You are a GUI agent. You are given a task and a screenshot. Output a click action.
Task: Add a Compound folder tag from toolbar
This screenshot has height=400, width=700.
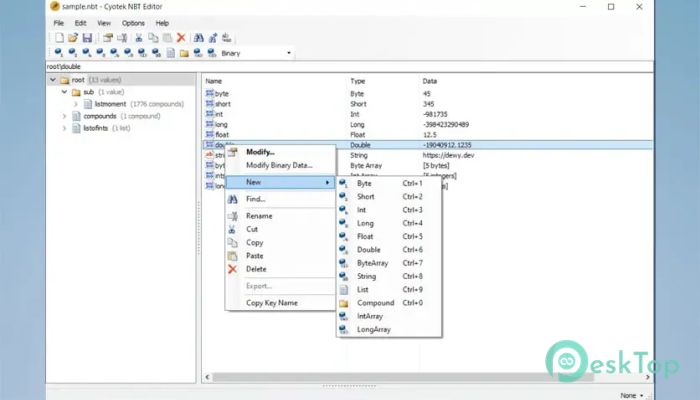(x=184, y=53)
